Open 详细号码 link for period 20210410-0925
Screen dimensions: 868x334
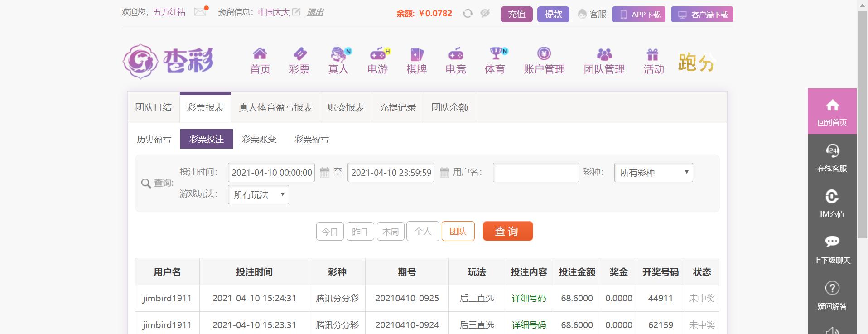pyautogui.click(x=529, y=298)
